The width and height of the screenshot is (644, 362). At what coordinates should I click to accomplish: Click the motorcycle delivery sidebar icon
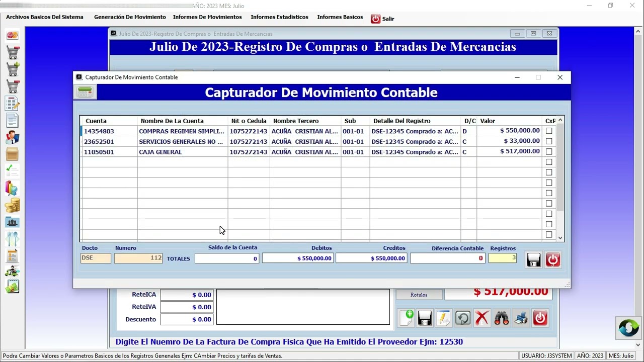coord(12,272)
